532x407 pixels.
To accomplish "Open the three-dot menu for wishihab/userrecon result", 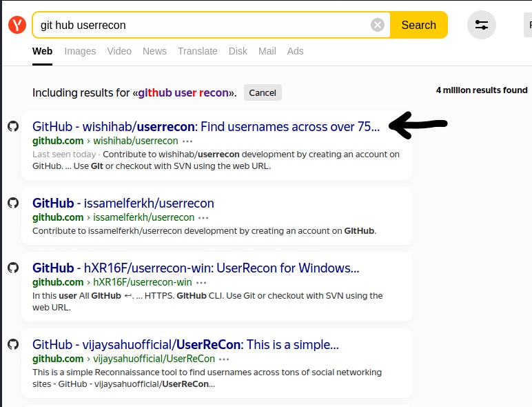I will pos(187,141).
